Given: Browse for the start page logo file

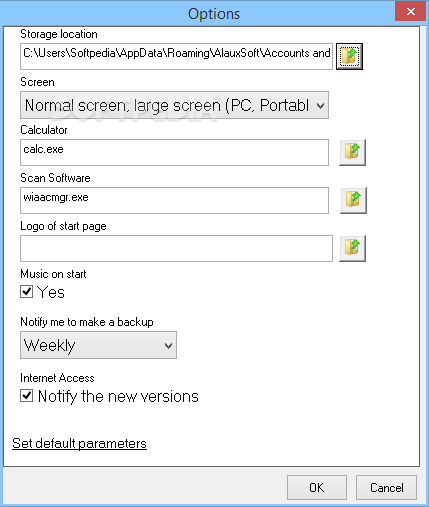Looking at the screenshot, I should [352, 248].
